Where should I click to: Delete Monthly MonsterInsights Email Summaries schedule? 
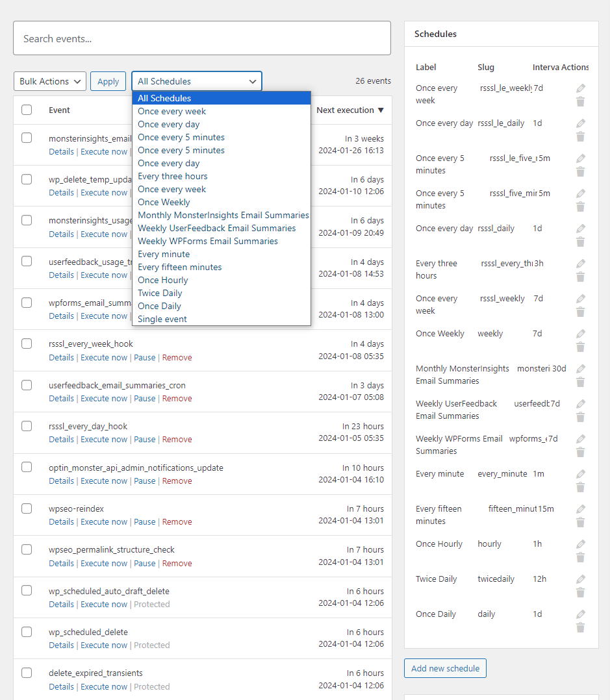tap(581, 382)
